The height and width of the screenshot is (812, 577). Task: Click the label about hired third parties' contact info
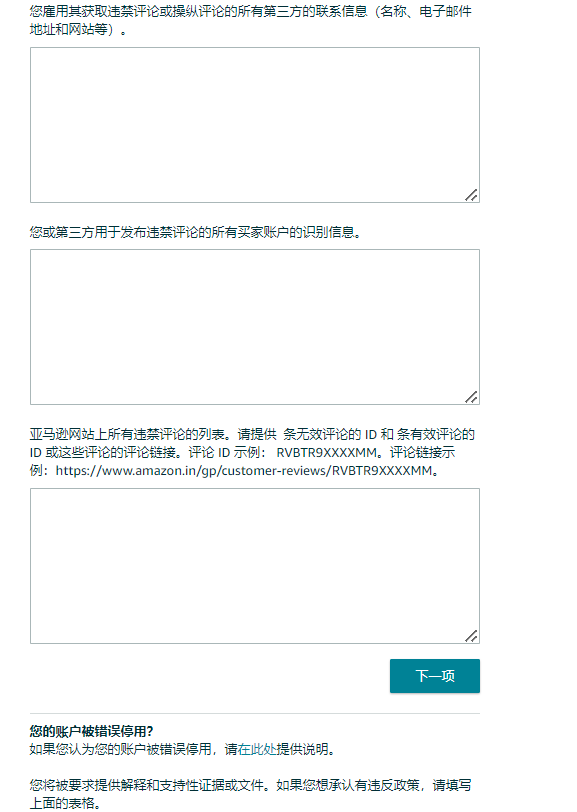pyautogui.click(x=251, y=20)
